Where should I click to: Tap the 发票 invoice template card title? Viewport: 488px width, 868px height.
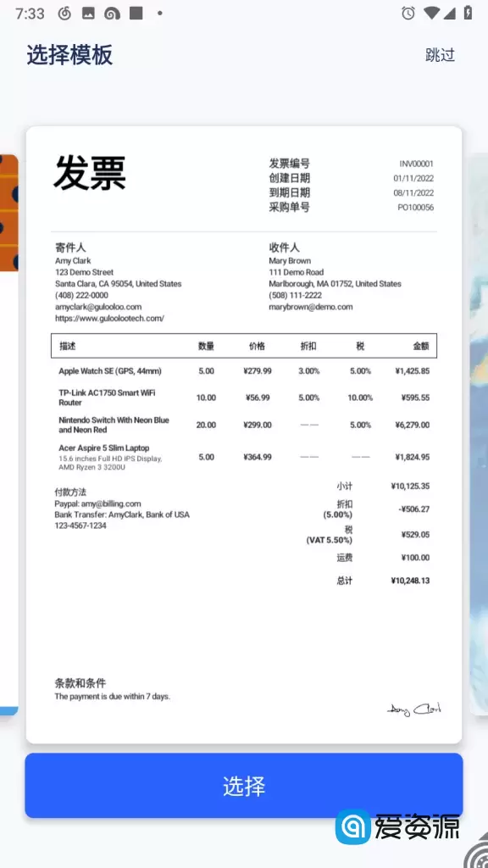pos(90,173)
